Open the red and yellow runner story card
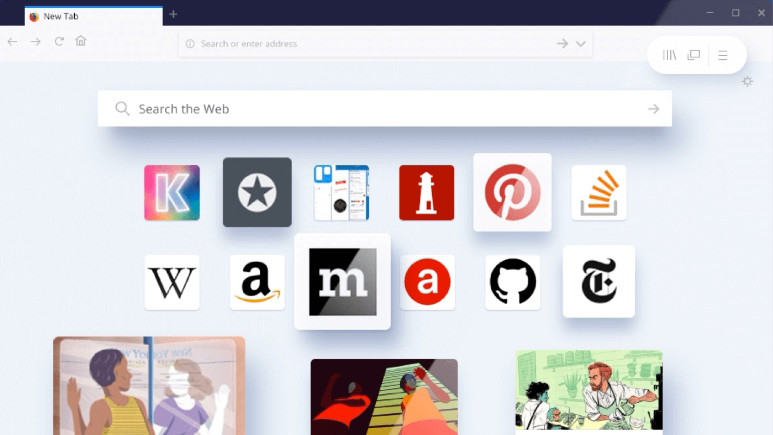Screen dimensions: 773x435 tap(384, 397)
